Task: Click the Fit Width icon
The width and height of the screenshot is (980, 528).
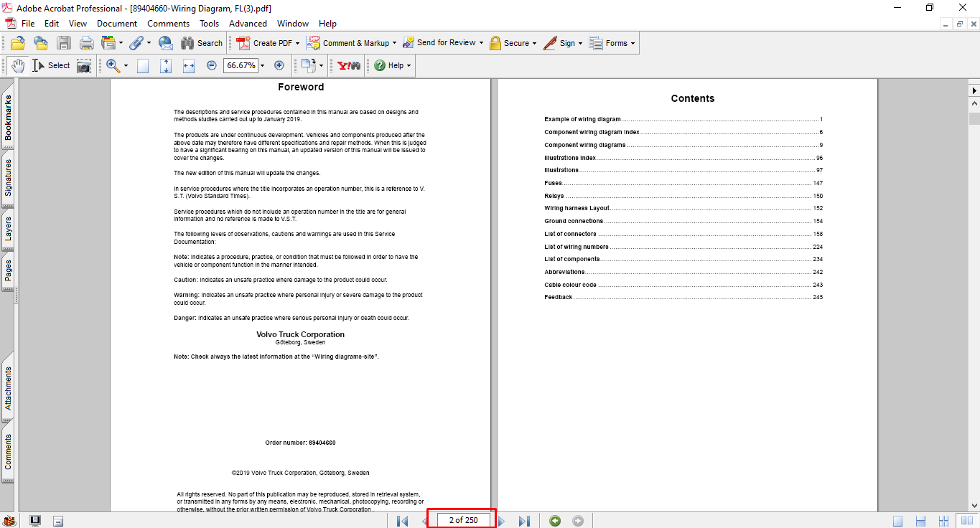Action: tap(189, 66)
